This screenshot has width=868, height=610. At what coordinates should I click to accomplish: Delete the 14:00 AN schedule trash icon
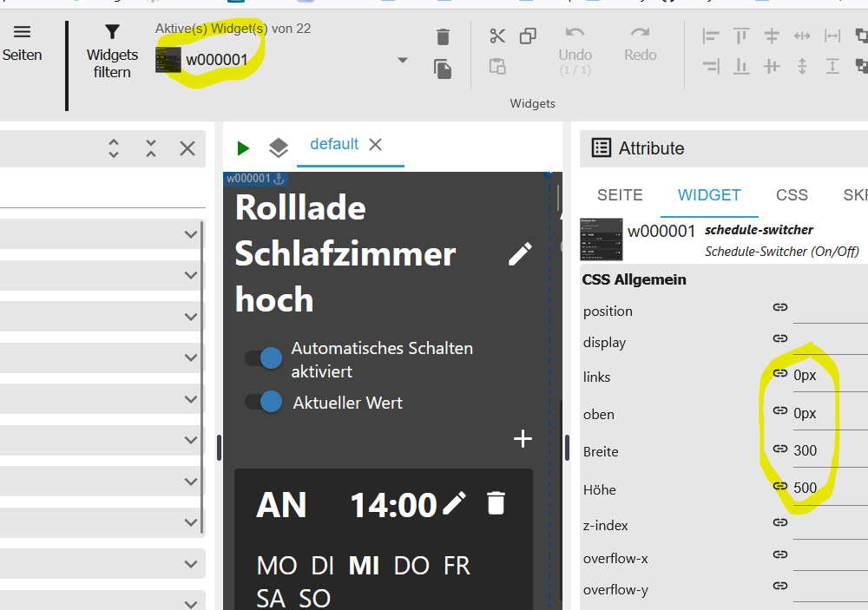tap(496, 503)
